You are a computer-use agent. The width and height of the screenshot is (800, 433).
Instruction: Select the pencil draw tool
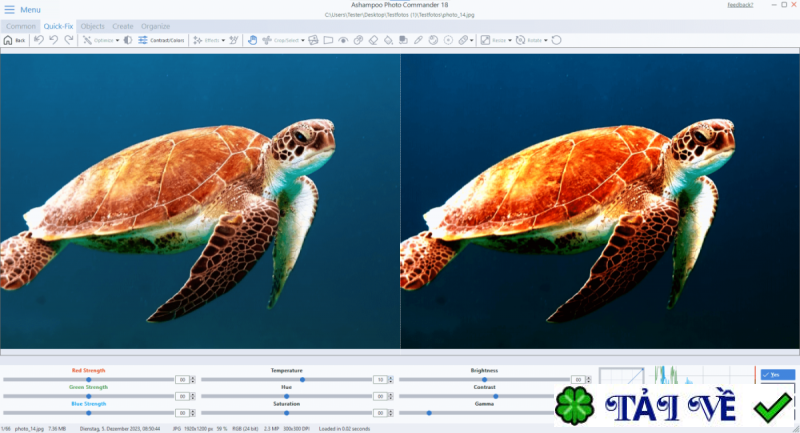418,40
